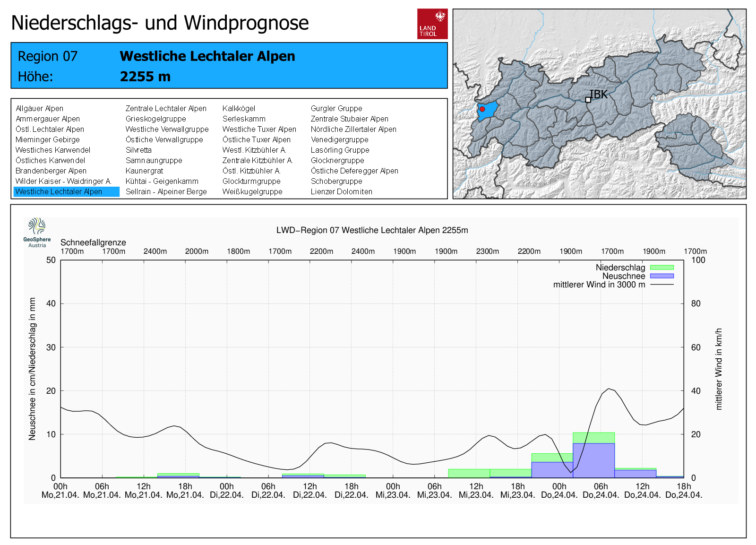Select Kalkkögel from the region list
This screenshot has width=756, height=545.
point(239,109)
